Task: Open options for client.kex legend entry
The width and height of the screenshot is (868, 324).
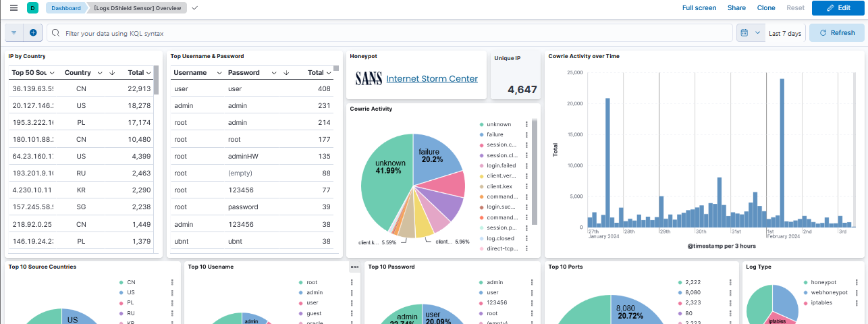Action: click(x=526, y=186)
